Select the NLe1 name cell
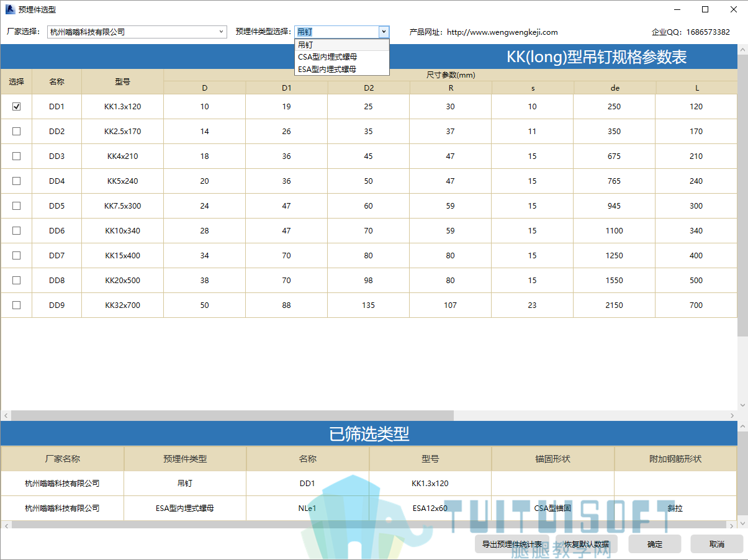Image resolution: width=748 pixels, height=560 pixels. 307,508
